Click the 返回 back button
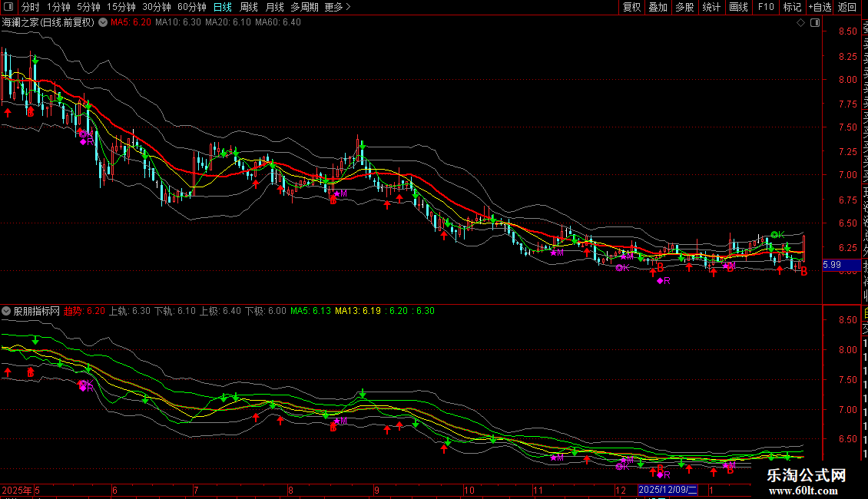 coord(847,7)
